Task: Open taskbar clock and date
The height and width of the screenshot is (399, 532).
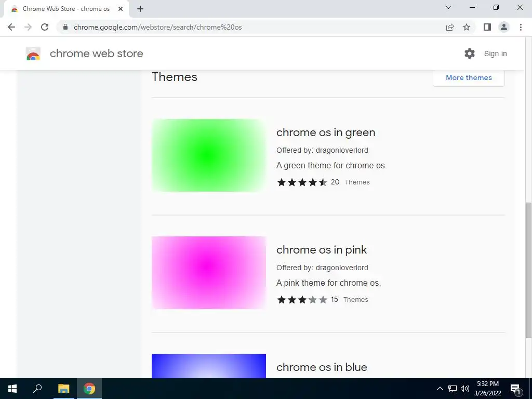Action: (x=487, y=389)
